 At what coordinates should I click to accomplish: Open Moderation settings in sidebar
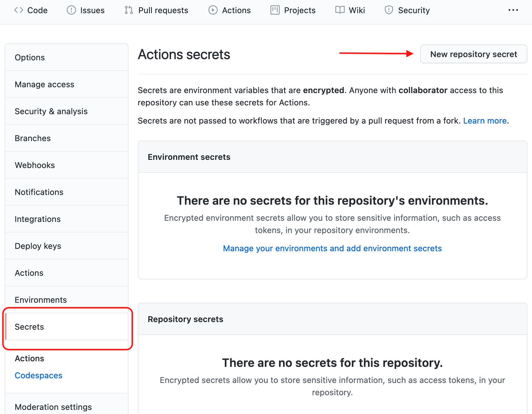53,407
